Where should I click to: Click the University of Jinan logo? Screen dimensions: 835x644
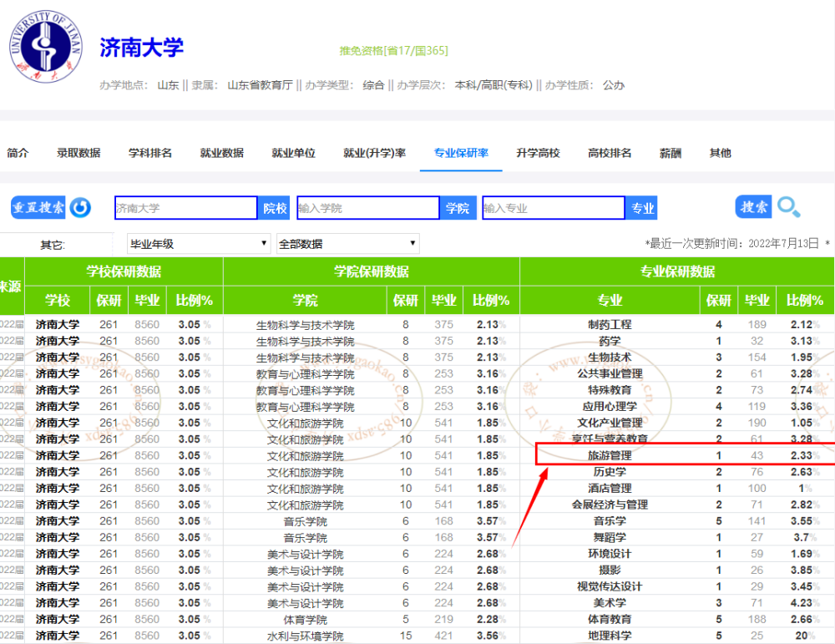click(x=46, y=47)
